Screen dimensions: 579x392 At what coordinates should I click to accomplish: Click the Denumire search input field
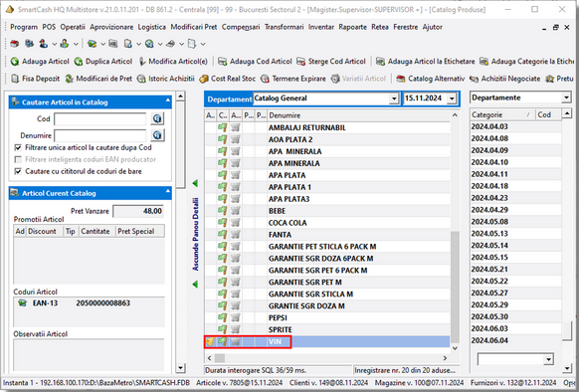pyautogui.click(x=100, y=135)
